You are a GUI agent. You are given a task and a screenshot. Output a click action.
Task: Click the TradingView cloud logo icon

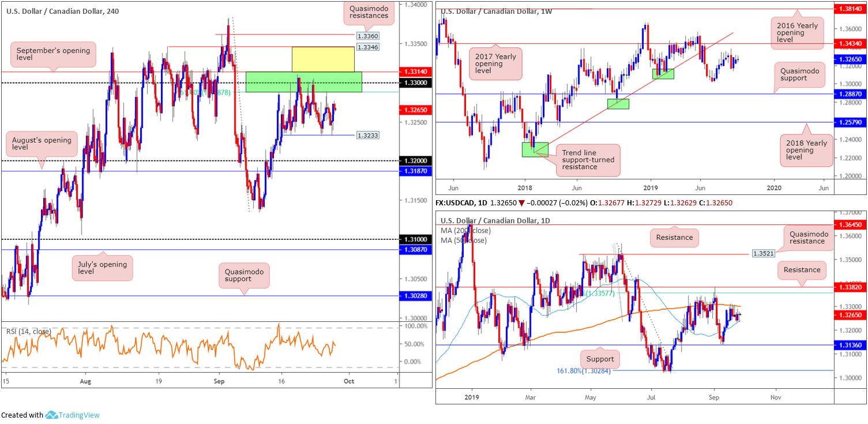coord(51,415)
